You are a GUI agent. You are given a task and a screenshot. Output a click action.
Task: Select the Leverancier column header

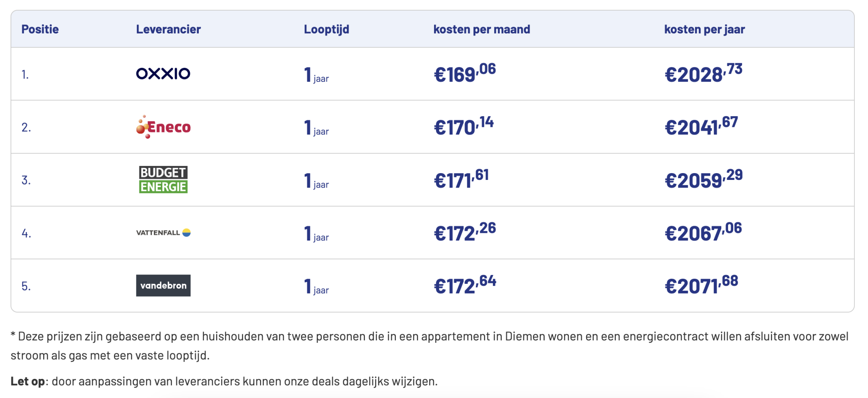[168, 29]
